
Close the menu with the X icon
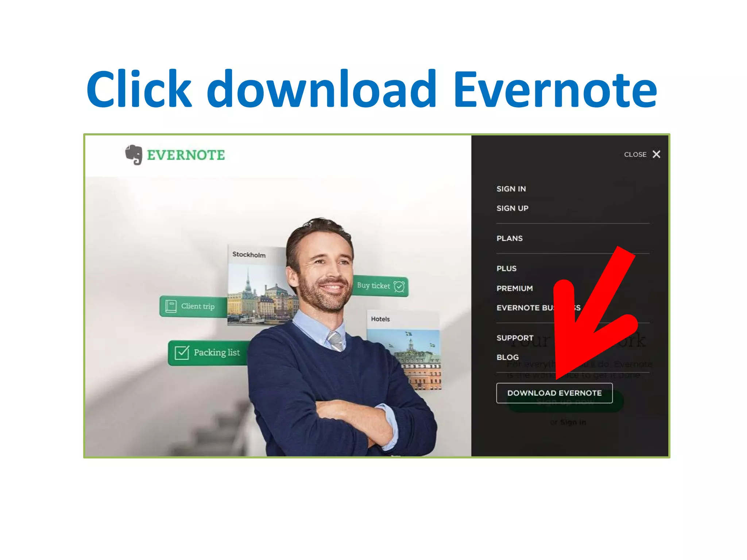(657, 154)
